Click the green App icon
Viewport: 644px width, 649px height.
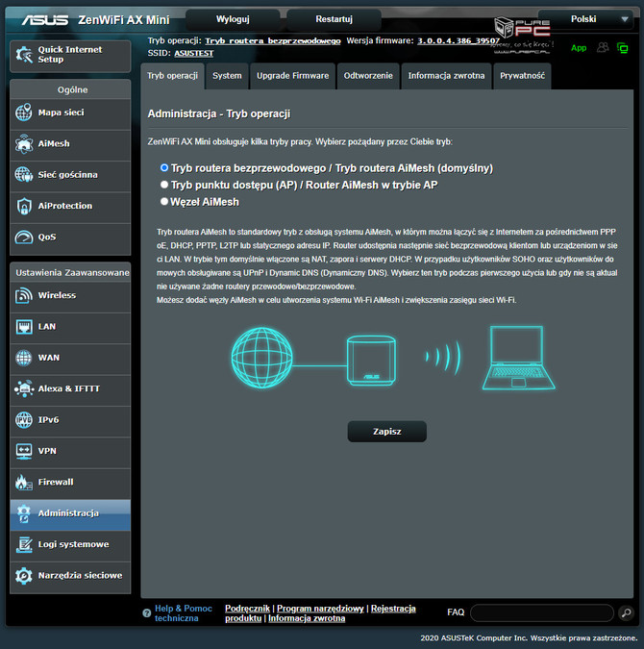click(579, 48)
